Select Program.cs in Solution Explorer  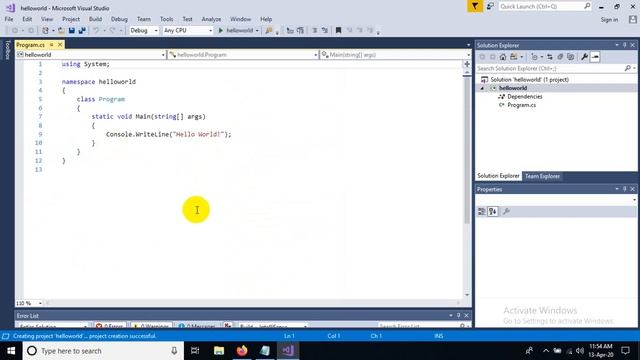point(521,105)
